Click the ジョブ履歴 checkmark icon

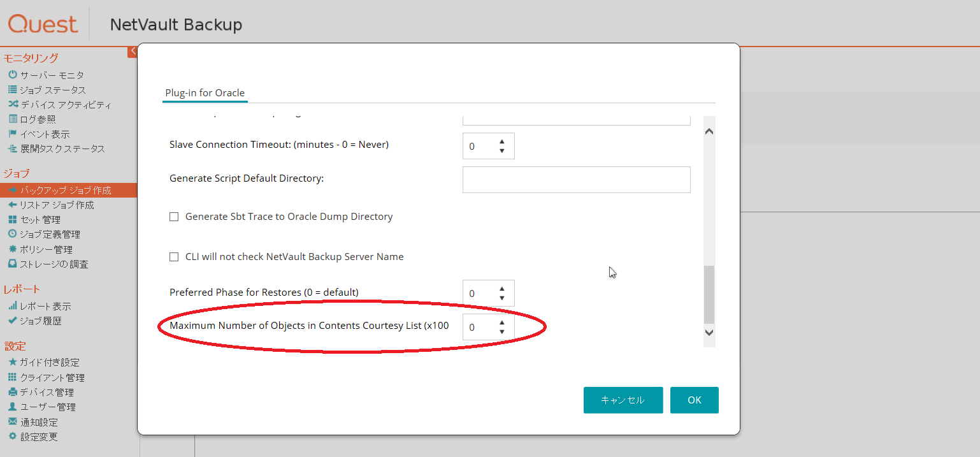(13, 321)
